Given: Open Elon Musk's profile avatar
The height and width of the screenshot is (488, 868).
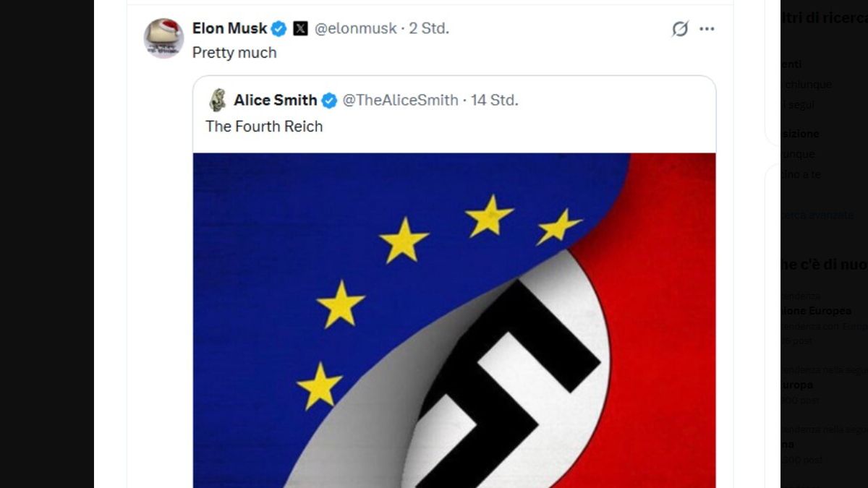Looking at the screenshot, I should (163, 38).
